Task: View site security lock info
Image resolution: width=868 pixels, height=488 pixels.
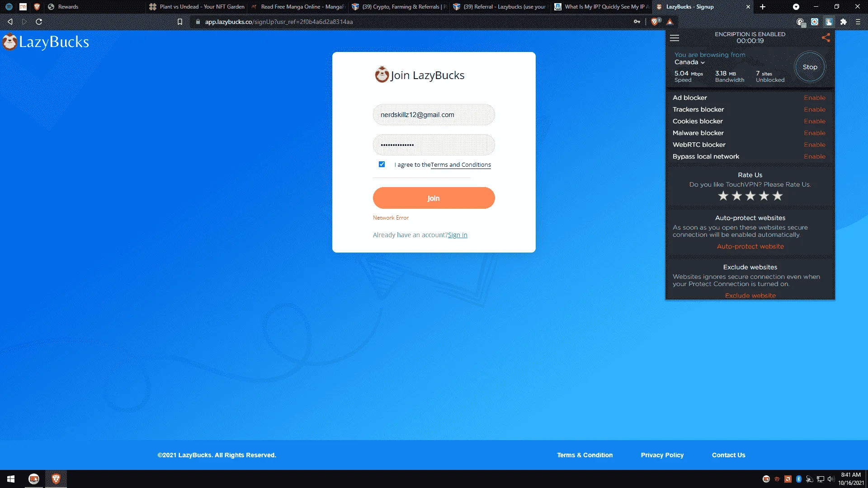Action: 198,22
